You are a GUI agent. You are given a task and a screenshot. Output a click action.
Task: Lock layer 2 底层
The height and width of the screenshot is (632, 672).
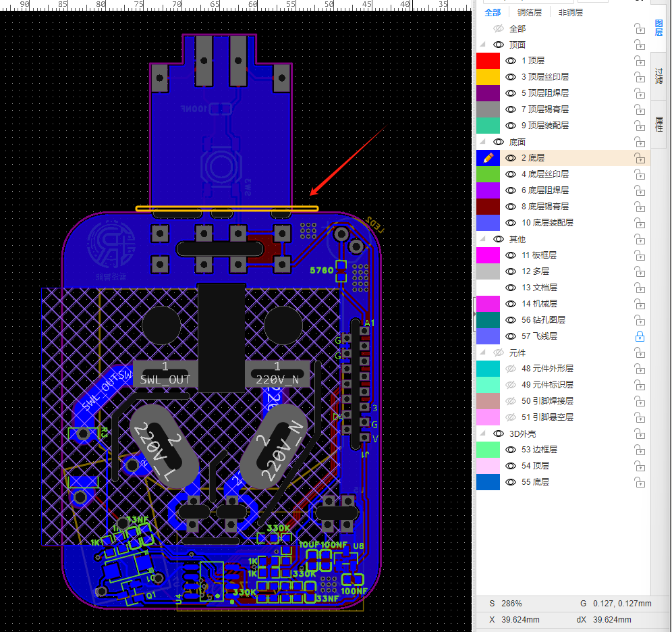click(x=640, y=159)
